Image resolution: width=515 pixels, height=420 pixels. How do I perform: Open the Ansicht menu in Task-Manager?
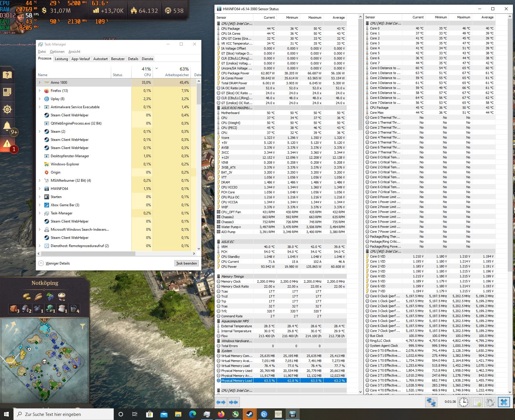(x=74, y=52)
